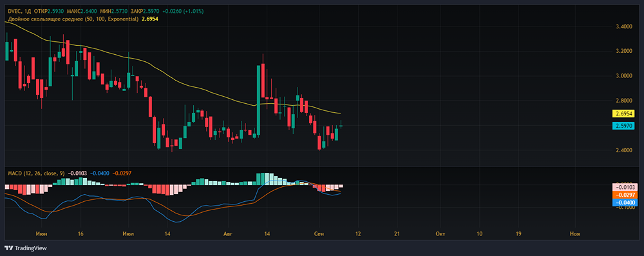Click the yellow 2.6954 value in the indicator legend
This screenshot has height=256, width=644.
[150, 19]
